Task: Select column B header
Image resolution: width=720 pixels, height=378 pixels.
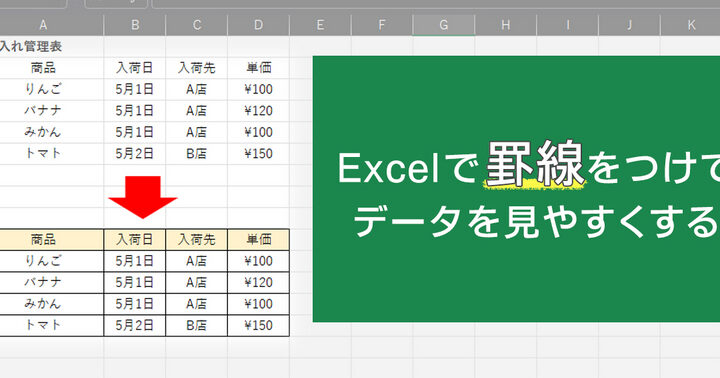Action: coord(135,25)
